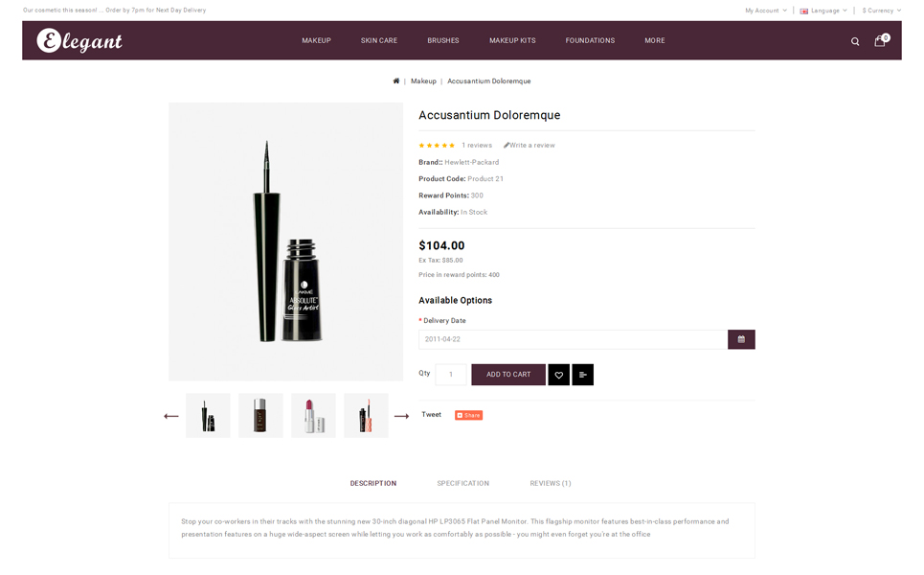Click the home icon in breadcrumb
This screenshot has width=924, height=575.
coord(396,80)
